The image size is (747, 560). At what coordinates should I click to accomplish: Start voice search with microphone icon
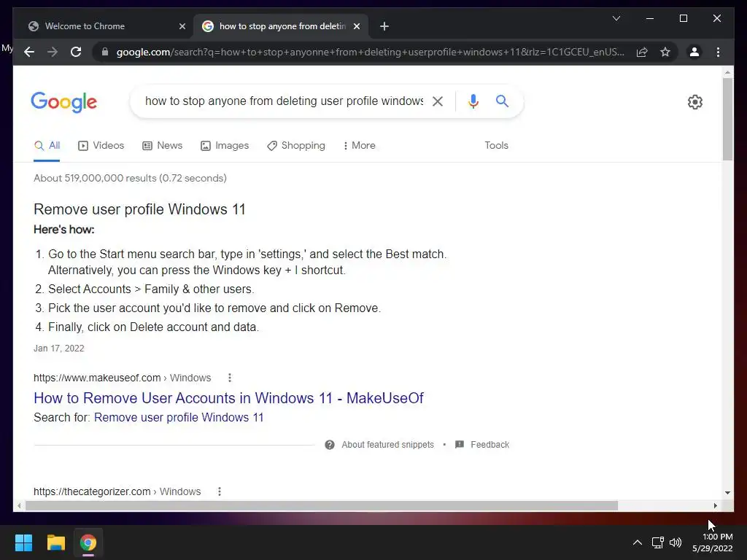[473, 101]
